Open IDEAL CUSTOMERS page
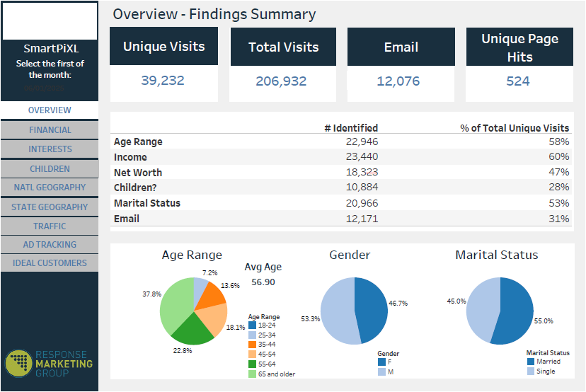 [x=50, y=263]
